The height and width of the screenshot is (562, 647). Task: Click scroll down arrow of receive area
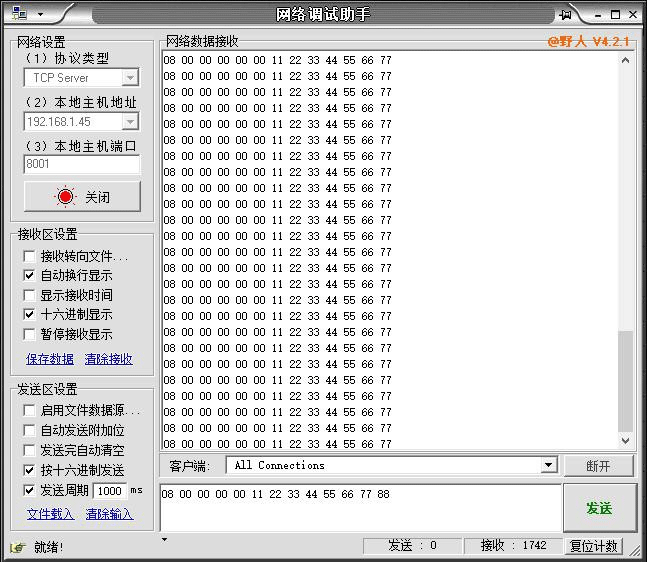626,440
